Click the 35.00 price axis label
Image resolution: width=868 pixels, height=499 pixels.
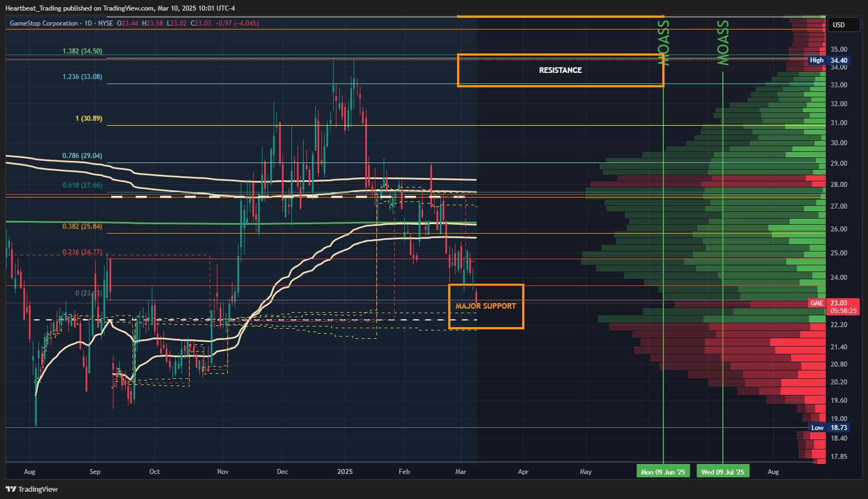coord(839,50)
